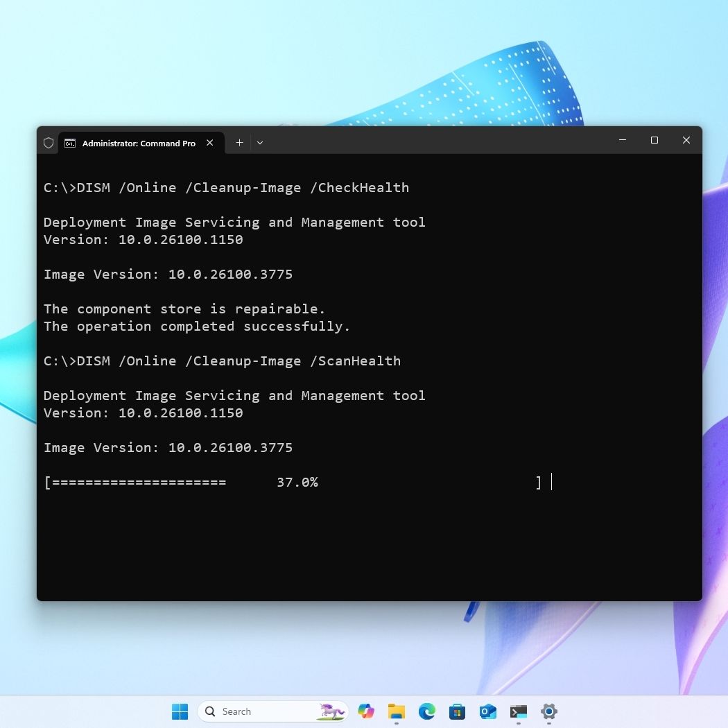Click 'The component store is repairable.' text
This screenshot has width=728, height=728.
[184, 309]
